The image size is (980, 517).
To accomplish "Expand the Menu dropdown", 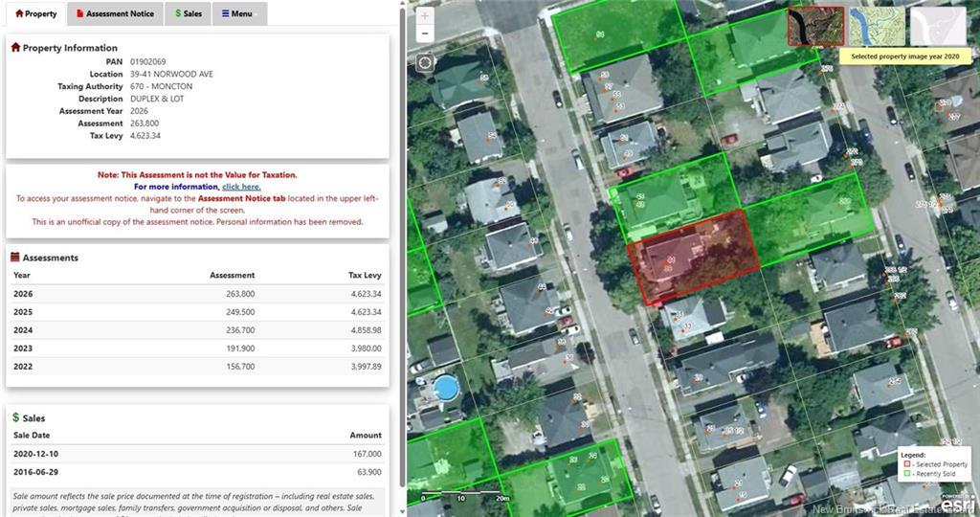I will (x=239, y=13).
